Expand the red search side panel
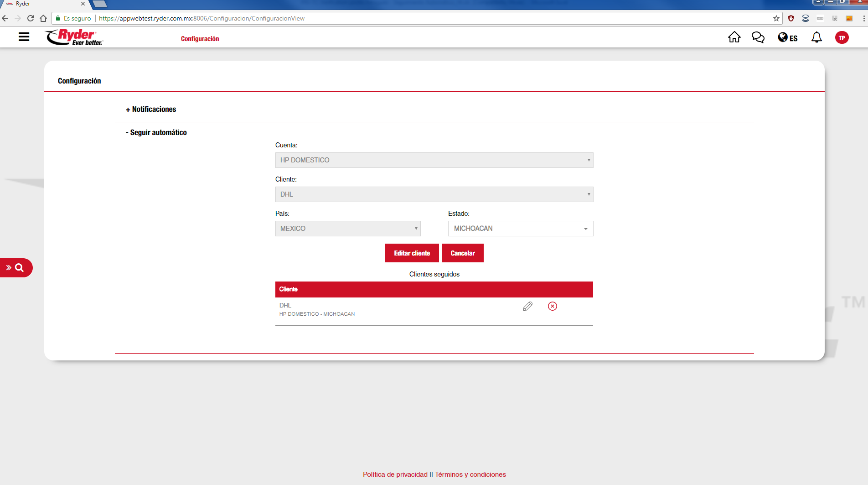This screenshot has height=485, width=868. pyautogui.click(x=15, y=268)
